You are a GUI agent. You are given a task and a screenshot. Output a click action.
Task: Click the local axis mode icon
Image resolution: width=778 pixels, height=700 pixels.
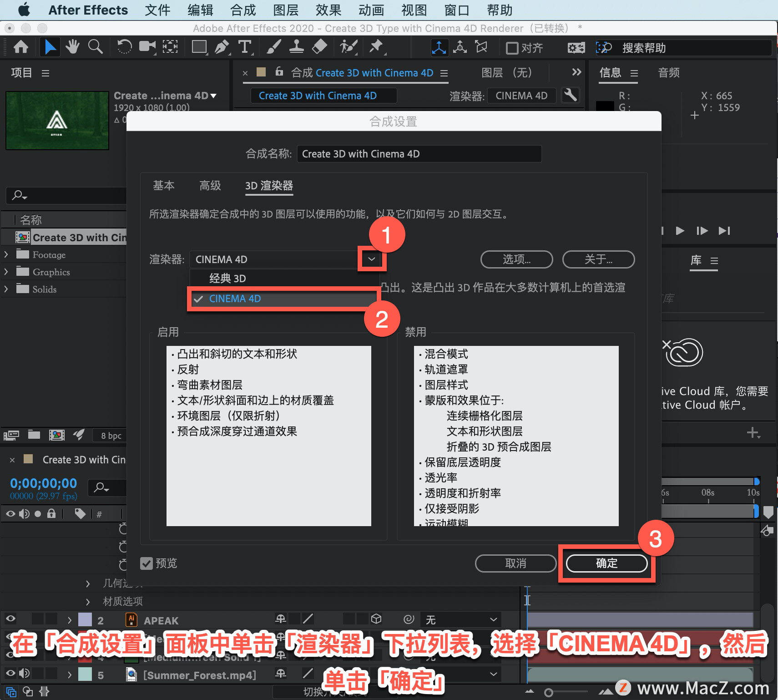click(x=439, y=47)
